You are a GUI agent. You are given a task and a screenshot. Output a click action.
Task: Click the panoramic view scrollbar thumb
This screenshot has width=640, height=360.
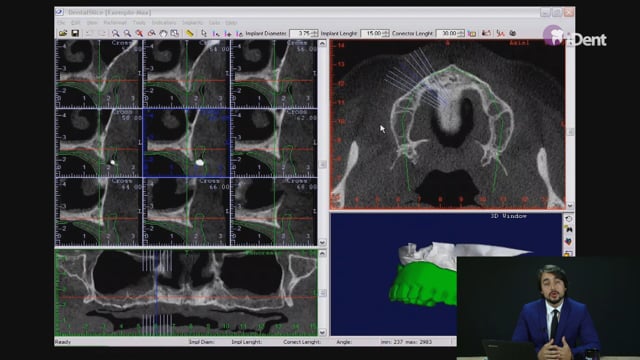[322, 293]
